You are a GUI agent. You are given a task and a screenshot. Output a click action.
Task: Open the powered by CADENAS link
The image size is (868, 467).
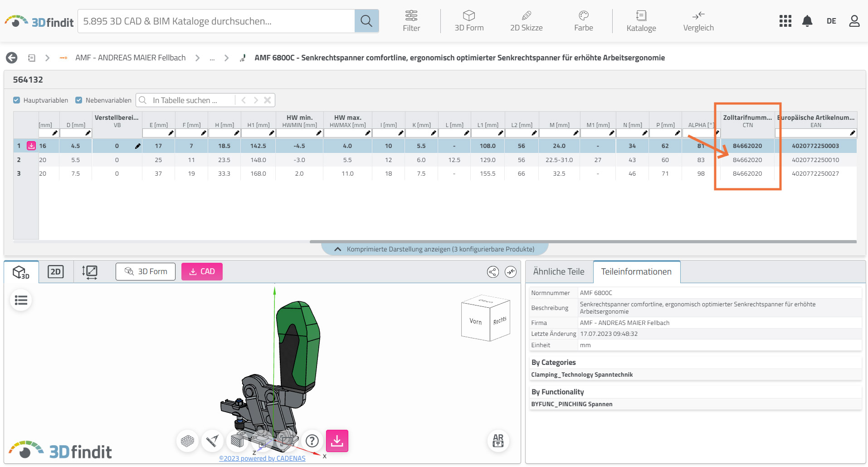[262, 458]
